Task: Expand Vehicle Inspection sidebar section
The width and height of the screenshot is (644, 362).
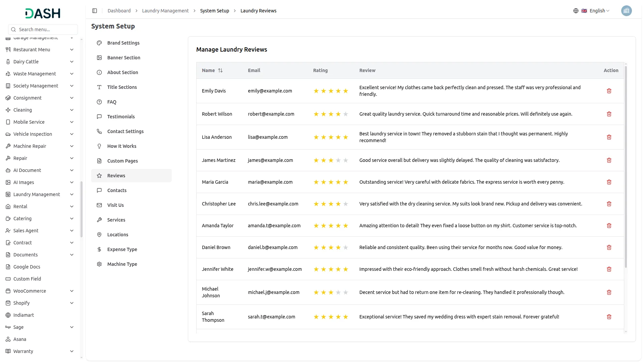Action: 40,134
